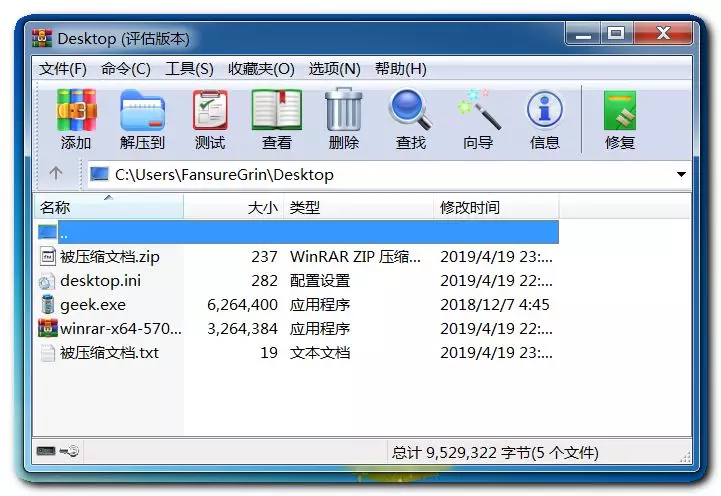721x496 pixels.
Task: Click size value 6,264,400
Action: click(242, 305)
